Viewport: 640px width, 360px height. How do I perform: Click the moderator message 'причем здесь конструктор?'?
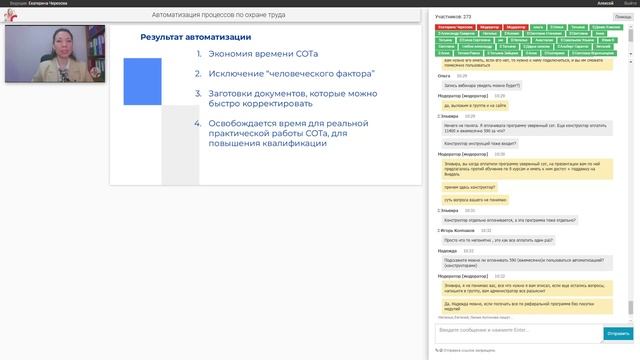click(x=469, y=187)
